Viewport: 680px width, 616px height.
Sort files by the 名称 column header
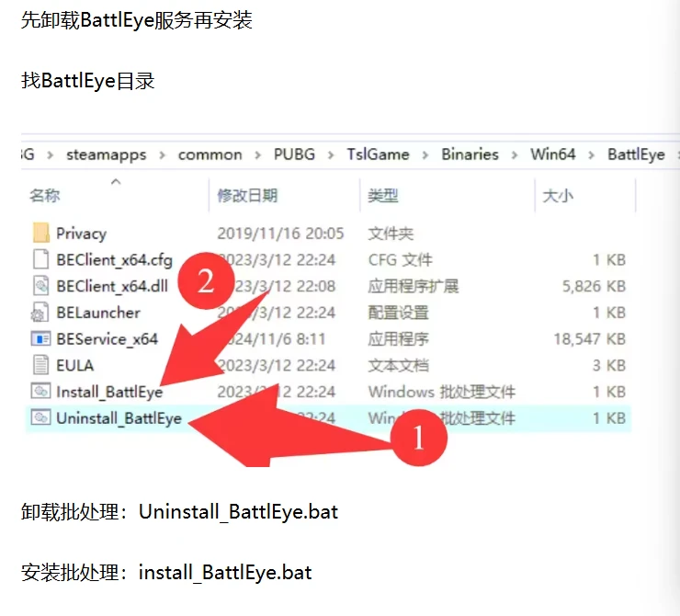[x=44, y=195]
